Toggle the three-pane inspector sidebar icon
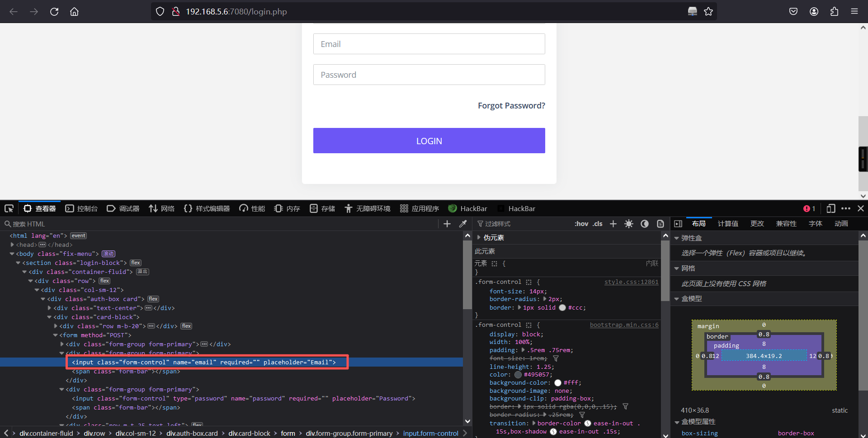Screen dimensions: 868x438 point(678,224)
